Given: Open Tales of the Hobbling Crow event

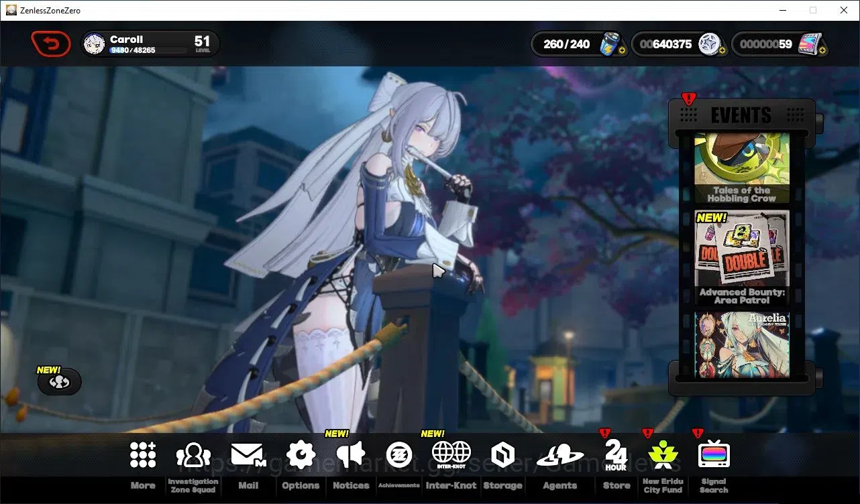Looking at the screenshot, I should [x=742, y=168].
